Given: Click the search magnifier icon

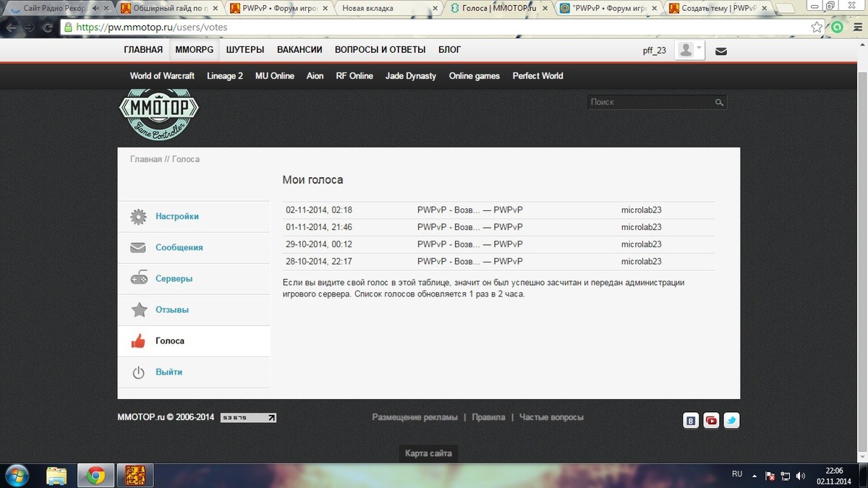Looking at the screenshot, I should click(719, 103).
